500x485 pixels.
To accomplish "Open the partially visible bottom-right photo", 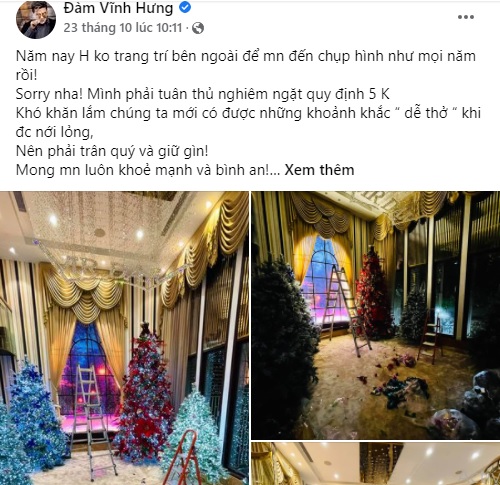I will [x=376, y=464].
